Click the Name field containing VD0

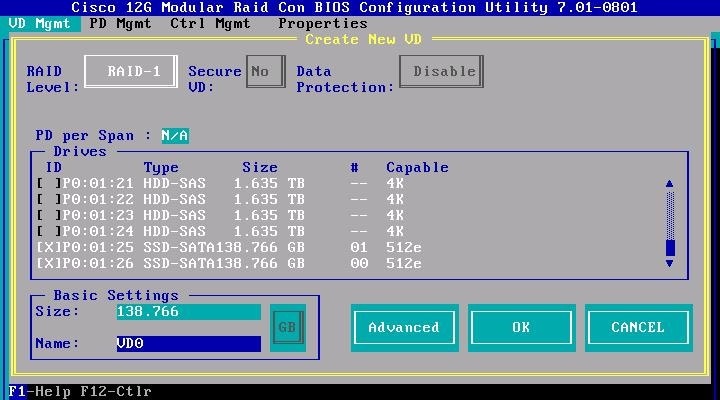[x=188, y=344]
